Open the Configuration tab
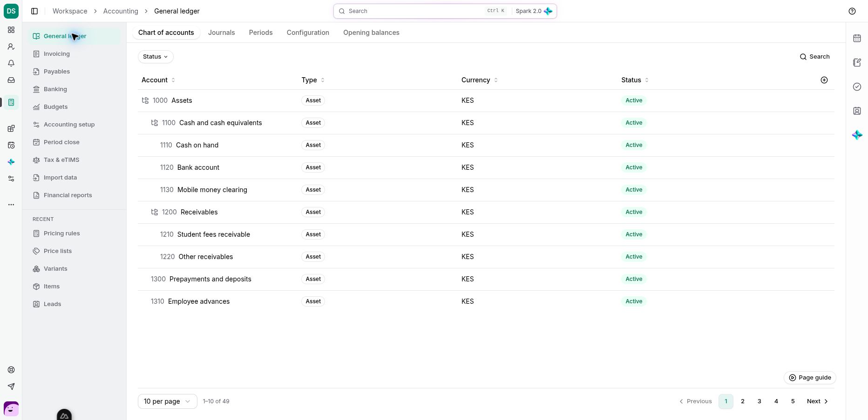The width and height of the screenshot is (868, 420). 308,33
